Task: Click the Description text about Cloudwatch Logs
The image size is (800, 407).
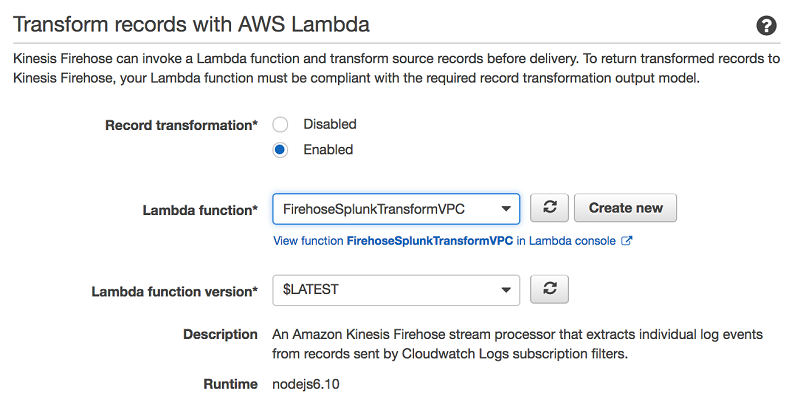Action: 517,344
